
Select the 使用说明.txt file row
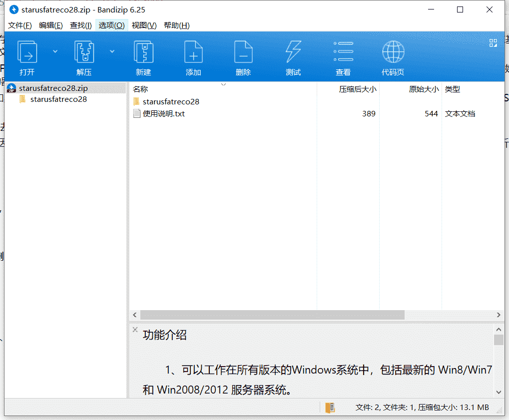tap(317, 114)
